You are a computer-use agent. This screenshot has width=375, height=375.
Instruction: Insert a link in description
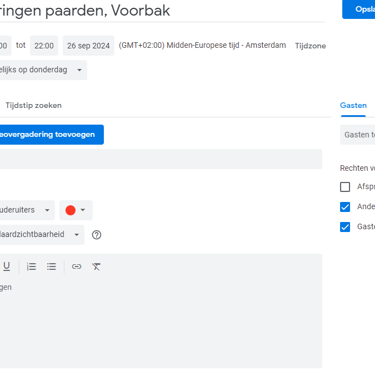point(76,267)
